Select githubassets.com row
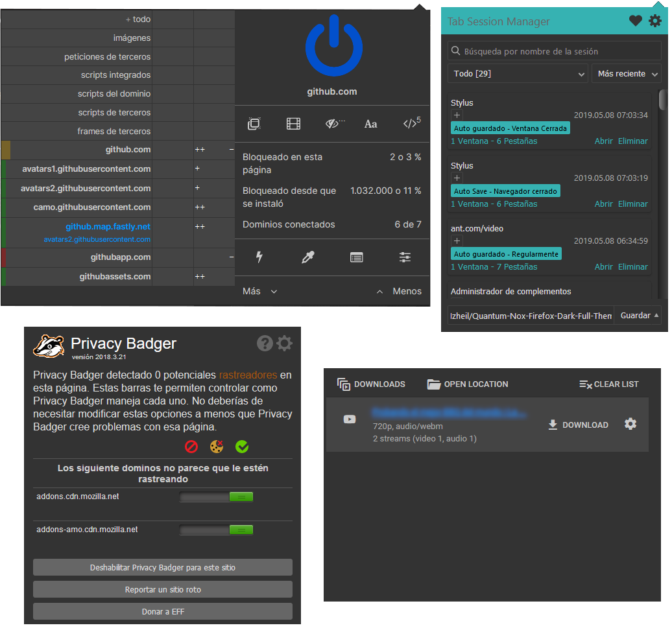 (118, 277)
